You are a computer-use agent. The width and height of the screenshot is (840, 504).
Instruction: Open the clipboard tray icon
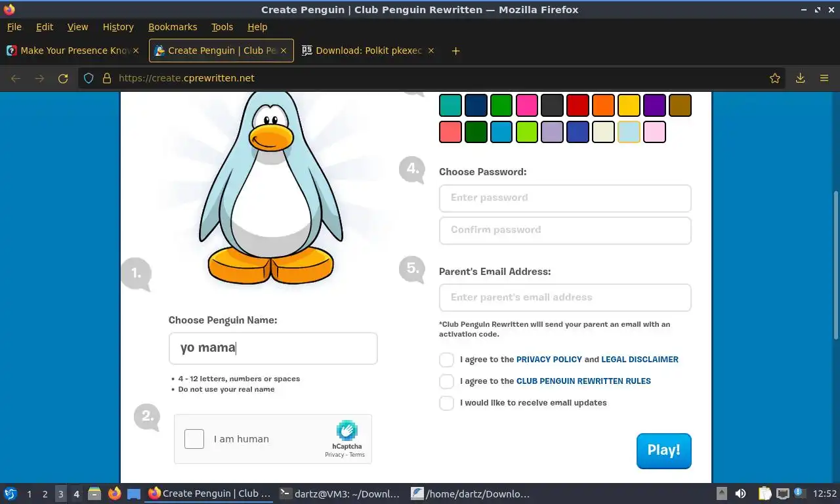click(x=765, y=493)
